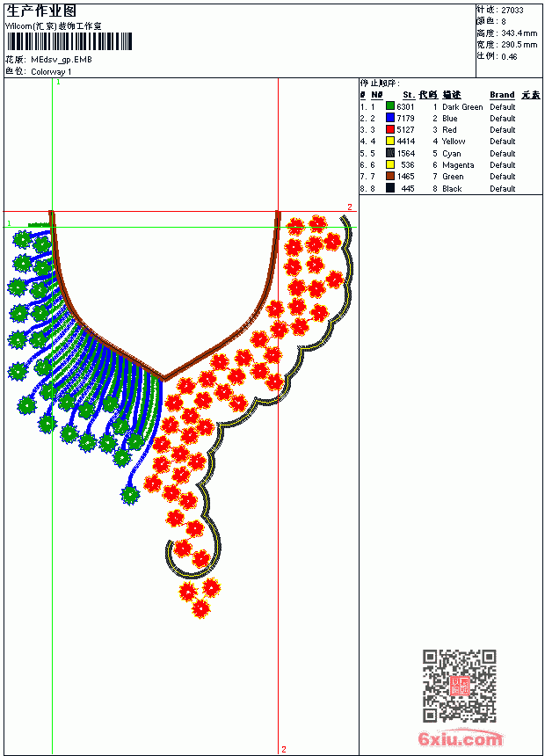Click the Red thread color swatch
The height and width of the screenshot is (756, 545).
[390, 129]
